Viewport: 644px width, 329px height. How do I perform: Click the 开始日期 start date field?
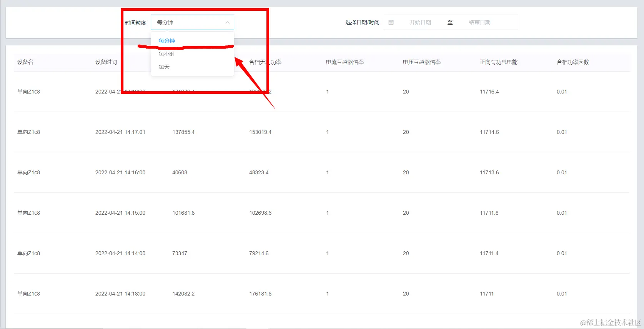(420, 22)
